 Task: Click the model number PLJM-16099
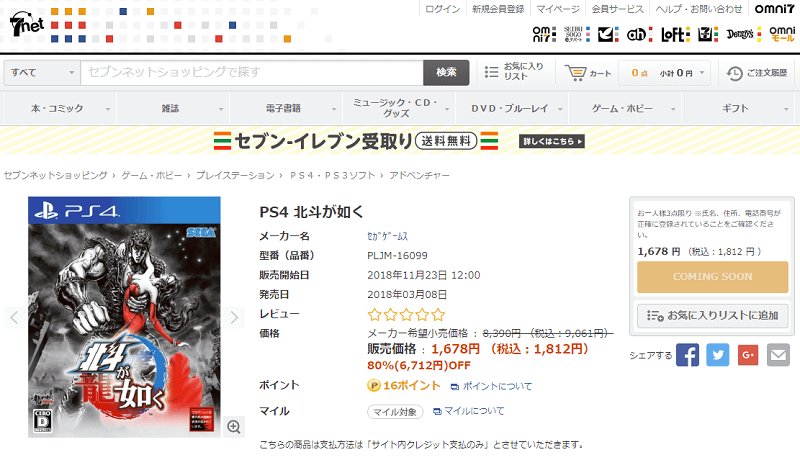point(397,255)
